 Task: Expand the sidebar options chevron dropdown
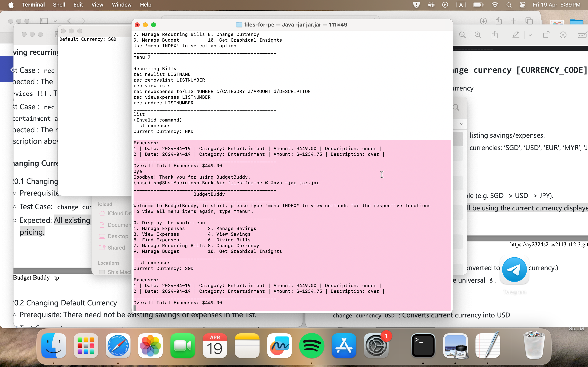tap(55, 21)
